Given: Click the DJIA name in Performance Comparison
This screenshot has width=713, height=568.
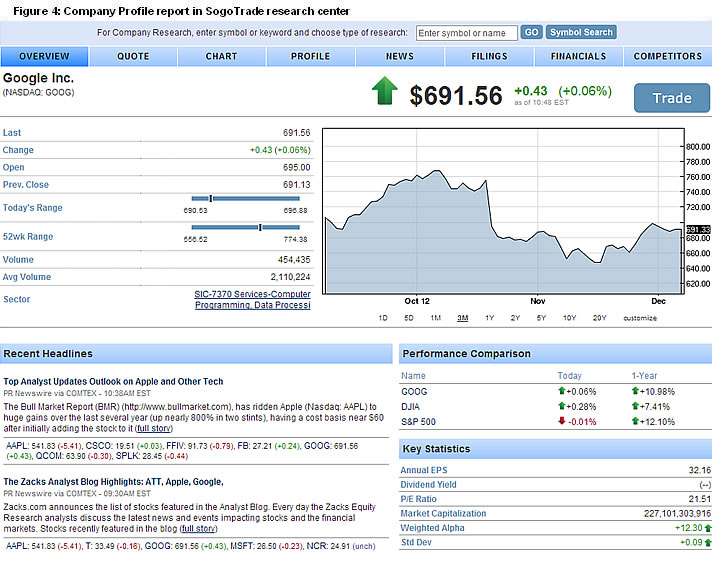Looking at the screenshot, I should click(410, 407).
